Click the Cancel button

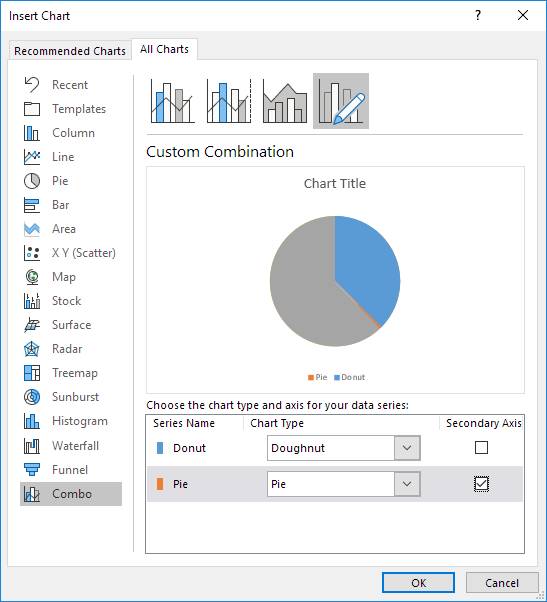pyautogui.click(x=502, y=583)
